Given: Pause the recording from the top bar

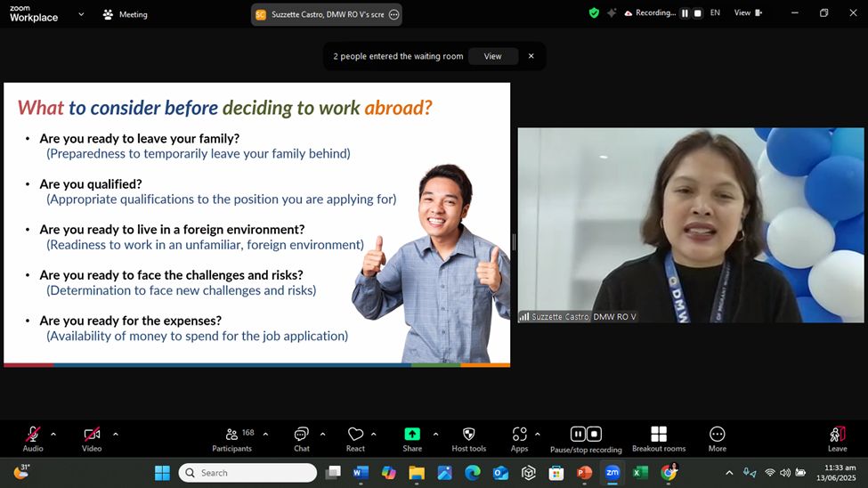Looking at the screenshot, I should [x=685, y=13].
